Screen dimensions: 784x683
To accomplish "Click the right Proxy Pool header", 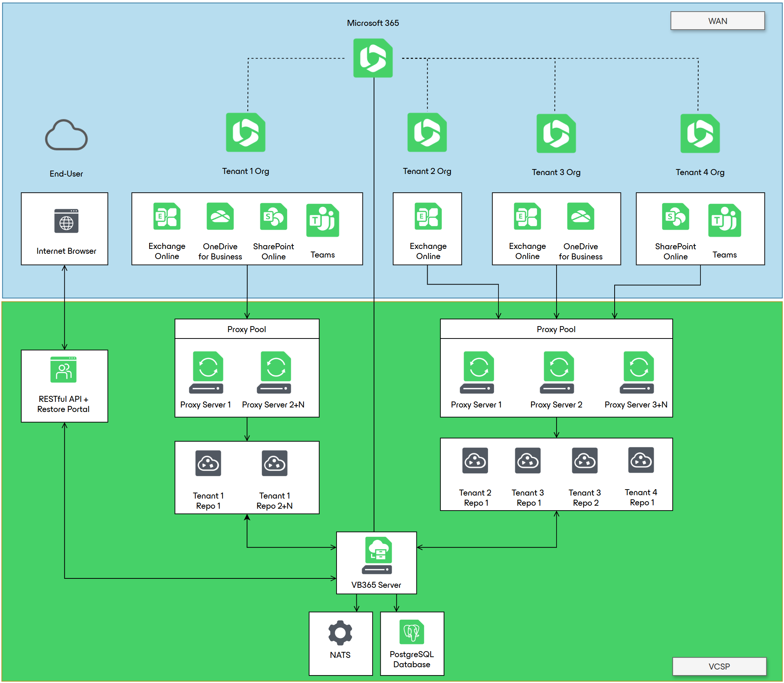I will click(556, 329).
